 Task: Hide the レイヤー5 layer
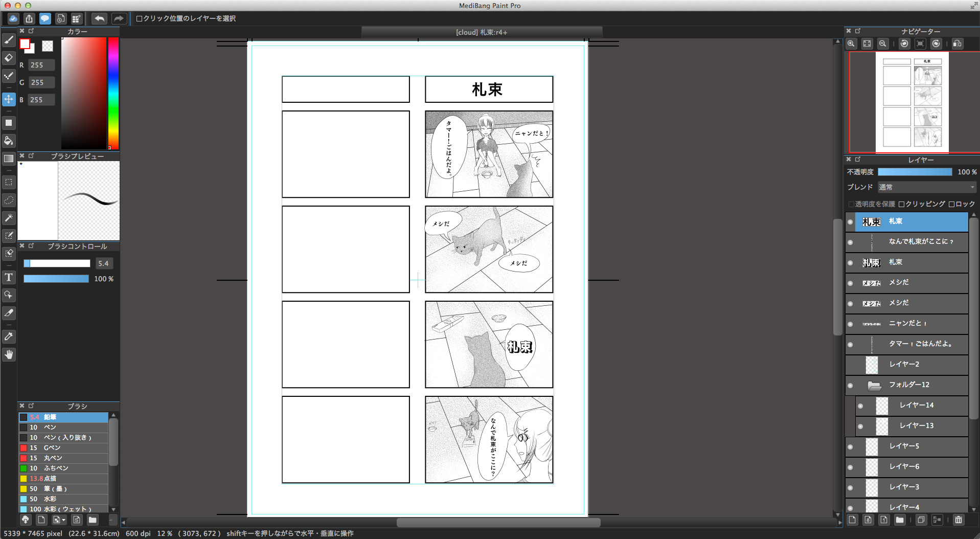coord(850,447)
